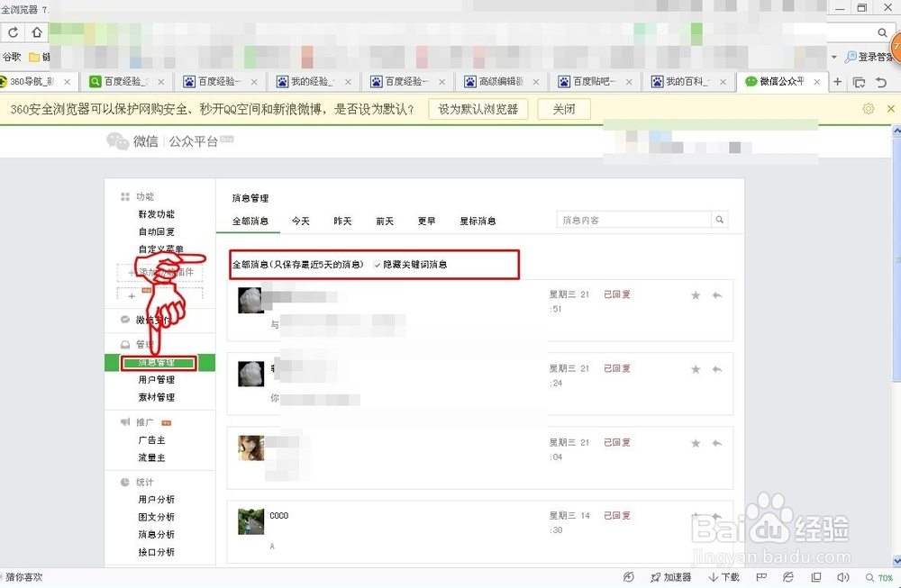Star the message from 星期三 21:24
Image resolution: width=901 pixels, height=588 pixels.
click(696, 369)
